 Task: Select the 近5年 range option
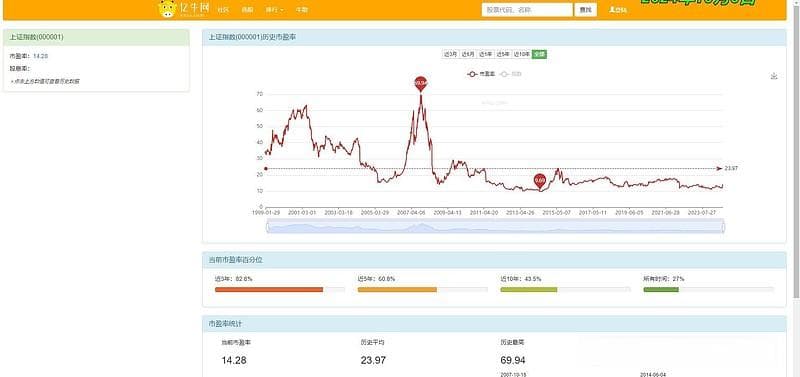coord(503,54)
